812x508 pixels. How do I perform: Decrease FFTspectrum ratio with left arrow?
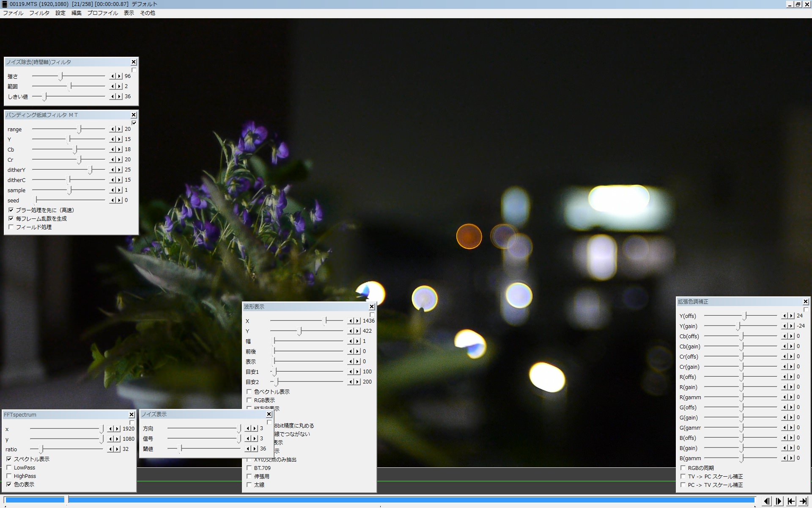coord(111,449)
